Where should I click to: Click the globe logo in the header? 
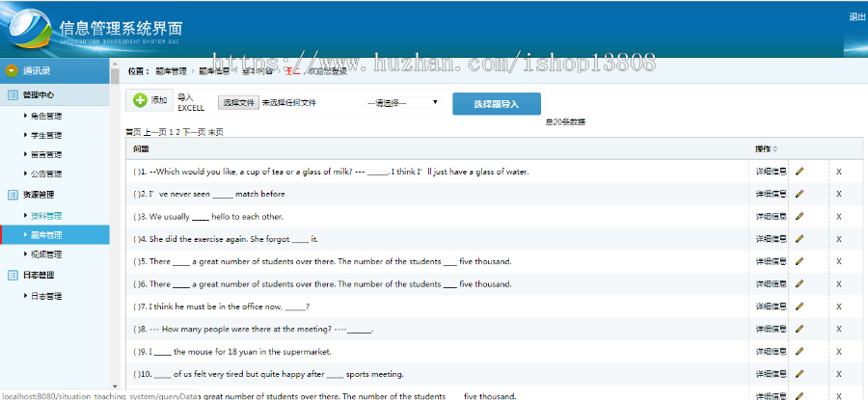pos(30,29)
